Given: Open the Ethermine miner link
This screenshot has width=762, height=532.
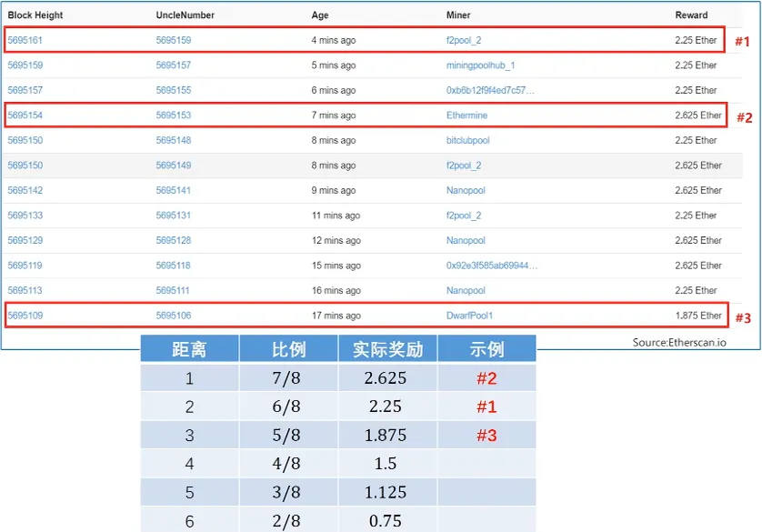Looking at the screenshot, I should tap(467, 115).
